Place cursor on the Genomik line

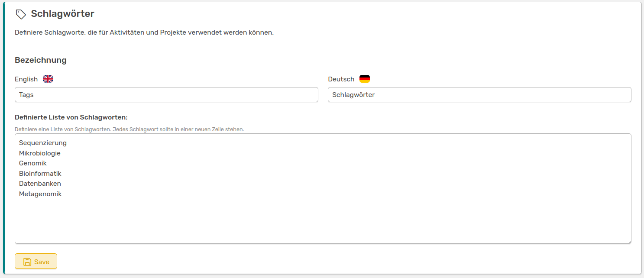click(33, 163)
